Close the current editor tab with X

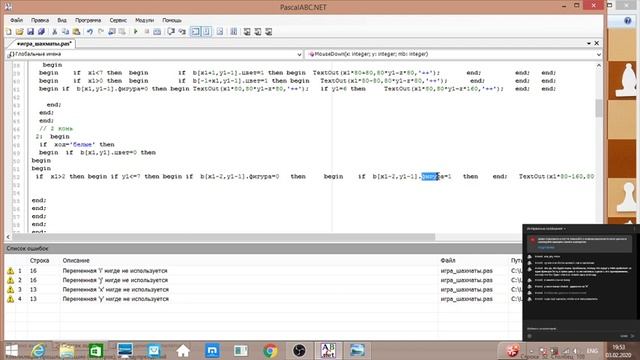coord(597,43)
